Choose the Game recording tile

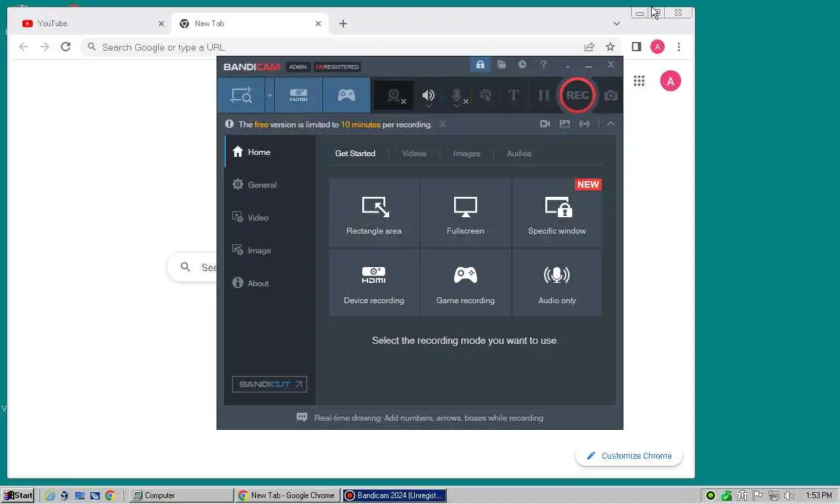pyautogui.click(x=465, y=283)
